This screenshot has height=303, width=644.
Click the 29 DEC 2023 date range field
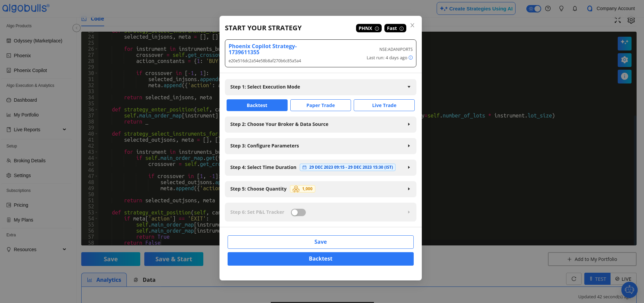tap(348, 167)
